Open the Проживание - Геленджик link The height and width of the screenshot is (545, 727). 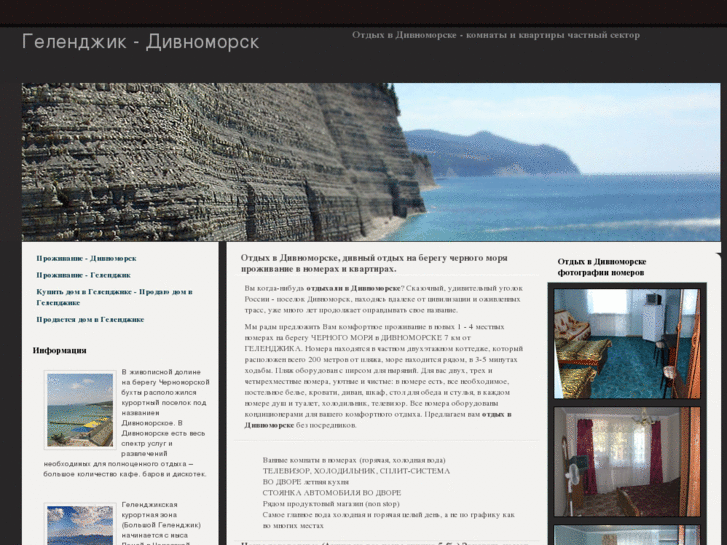click(x=83, y=275)
